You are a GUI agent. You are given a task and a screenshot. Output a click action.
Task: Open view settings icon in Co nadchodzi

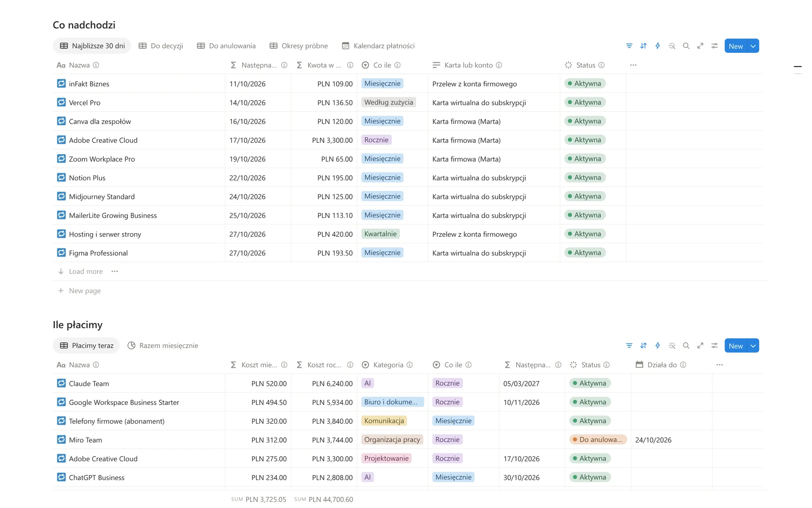(715, 46)
